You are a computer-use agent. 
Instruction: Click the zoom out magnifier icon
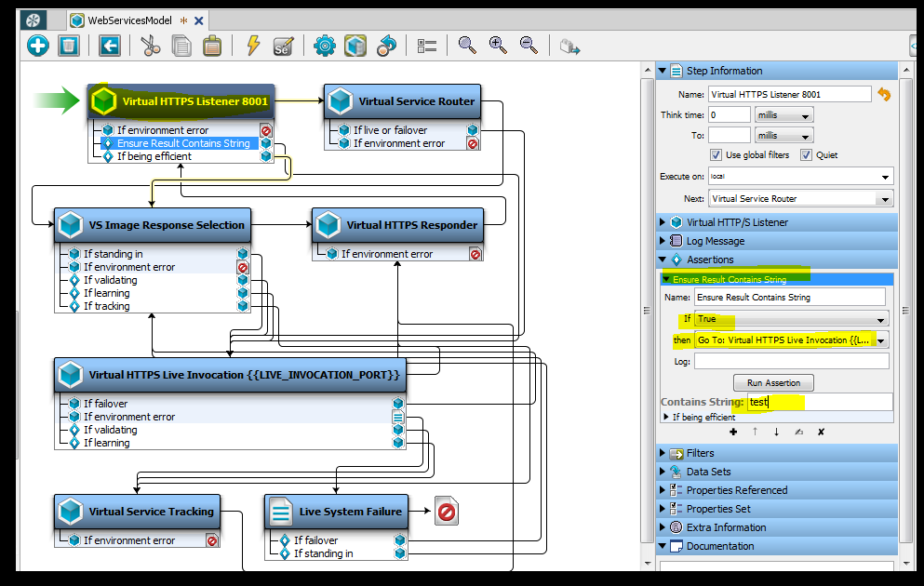pyautogui.click(x=529, y=45)
